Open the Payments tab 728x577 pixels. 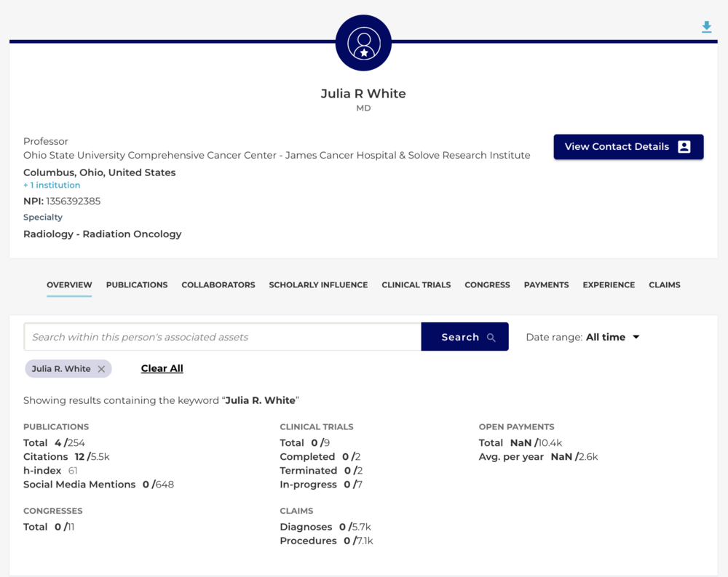tap(546, 284)
